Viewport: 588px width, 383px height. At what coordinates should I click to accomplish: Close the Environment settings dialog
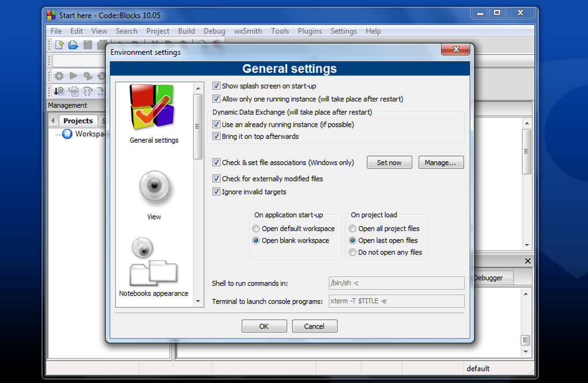click(x=455, y=49)
